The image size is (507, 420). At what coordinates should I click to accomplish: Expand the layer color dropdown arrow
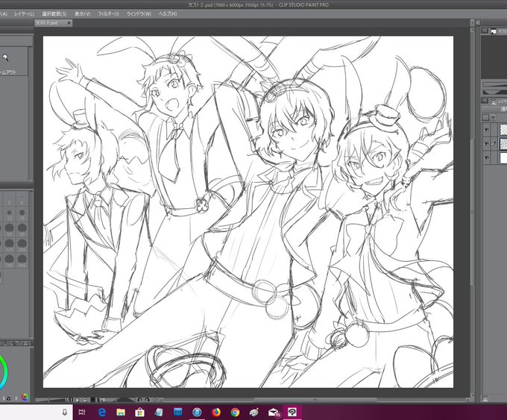click(493, 118)
